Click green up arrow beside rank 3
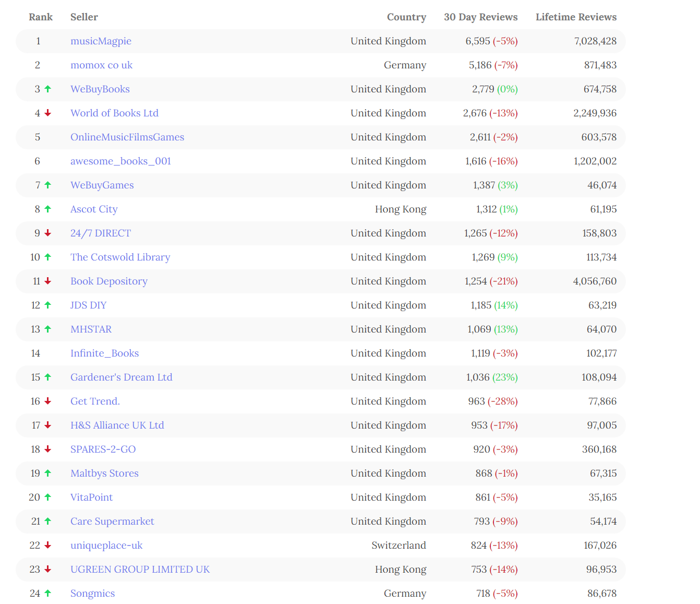Screen dimensions: 700x604 coord(48,89)
